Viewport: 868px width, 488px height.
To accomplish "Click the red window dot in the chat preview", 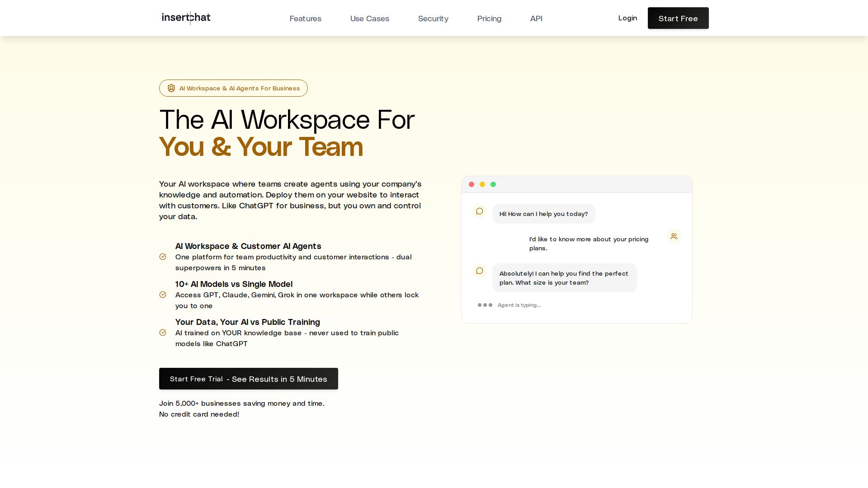I will pos(472,184).
